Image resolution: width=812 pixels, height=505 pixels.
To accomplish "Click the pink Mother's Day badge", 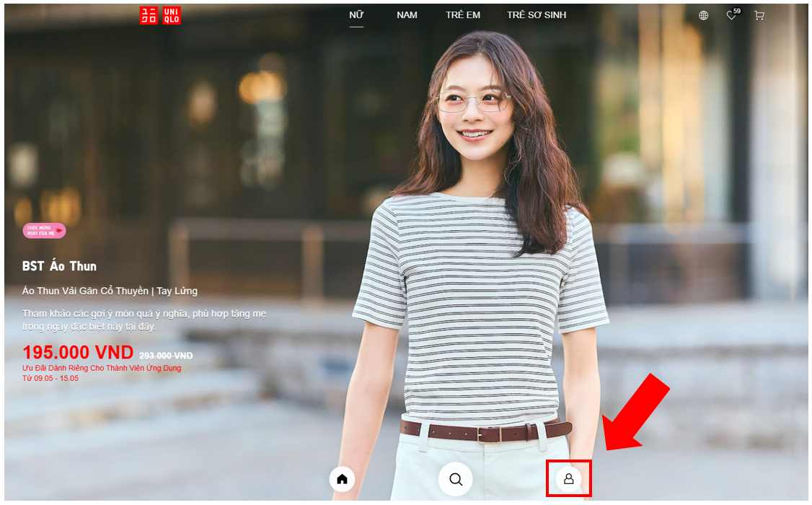I will point(44,231).
